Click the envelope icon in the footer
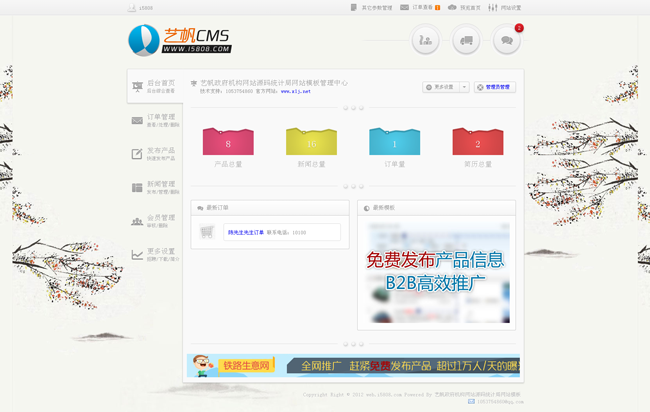The width and height of the screenshot is (650, 412). [x=471, y=402]
